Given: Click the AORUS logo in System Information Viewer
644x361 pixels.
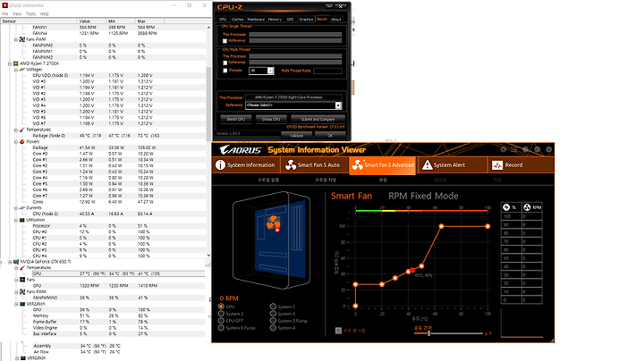Looking at the screenshot, I should 241,150.
